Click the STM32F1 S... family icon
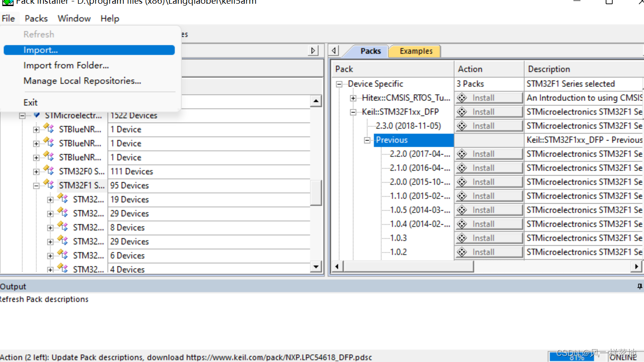Viewport: 644px width, 362px height. click(x=48, y=185)
